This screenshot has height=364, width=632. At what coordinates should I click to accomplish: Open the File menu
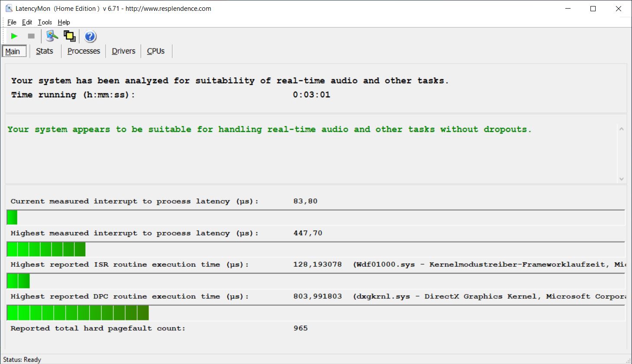coord(12,22)
